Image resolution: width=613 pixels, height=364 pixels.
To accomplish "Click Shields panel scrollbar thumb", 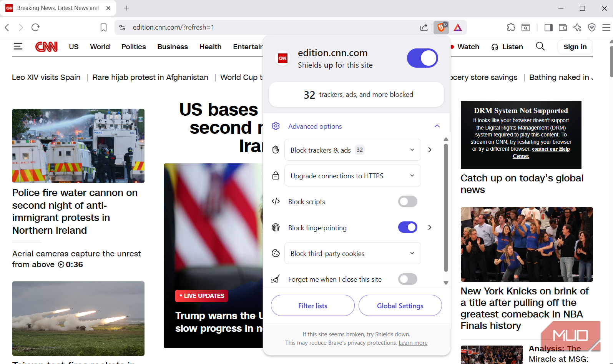I will coord(446,208).
